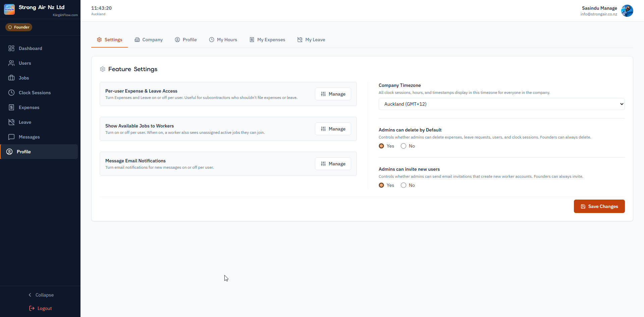
Task: Switch to the Company tab
Action: (149, 40)
